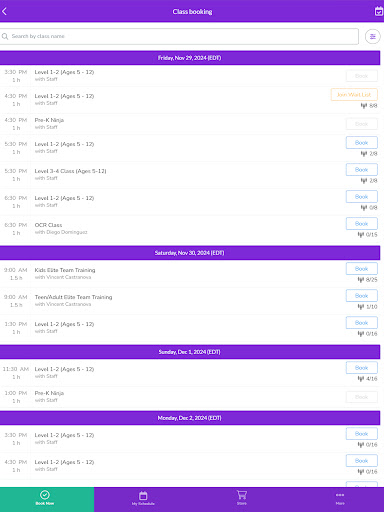Switch to My Schedule tab

[x=143, y=498]
